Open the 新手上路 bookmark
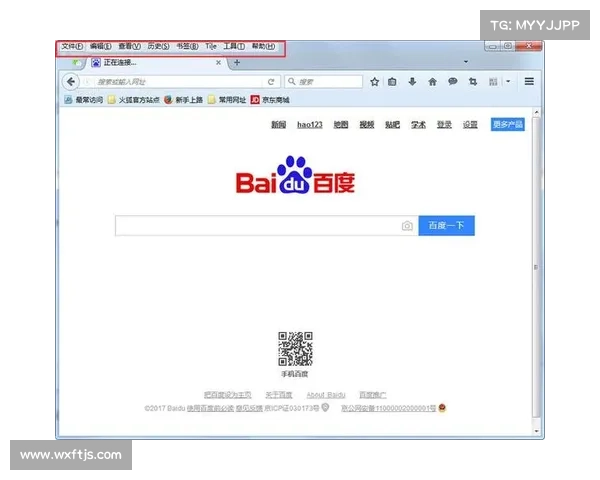Image resolution: width=600 pixels, height=480 pixels. click(x=183, y=100)
